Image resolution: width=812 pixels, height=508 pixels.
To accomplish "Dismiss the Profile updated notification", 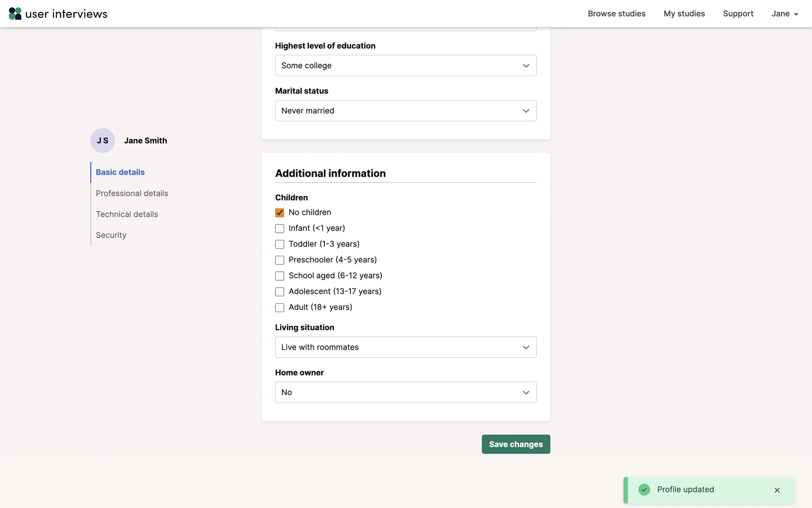I will click(x=777, y=490).
